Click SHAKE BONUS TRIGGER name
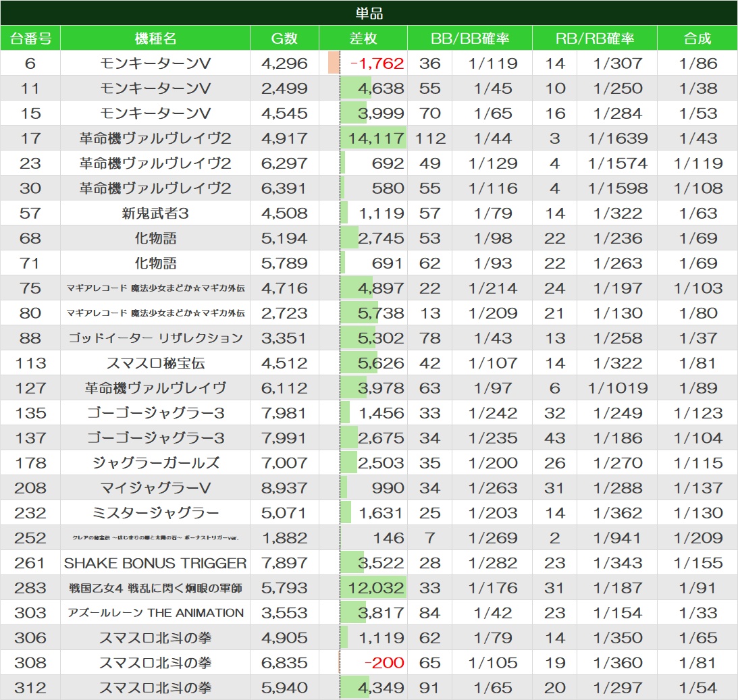 click(x=155, y=563)
